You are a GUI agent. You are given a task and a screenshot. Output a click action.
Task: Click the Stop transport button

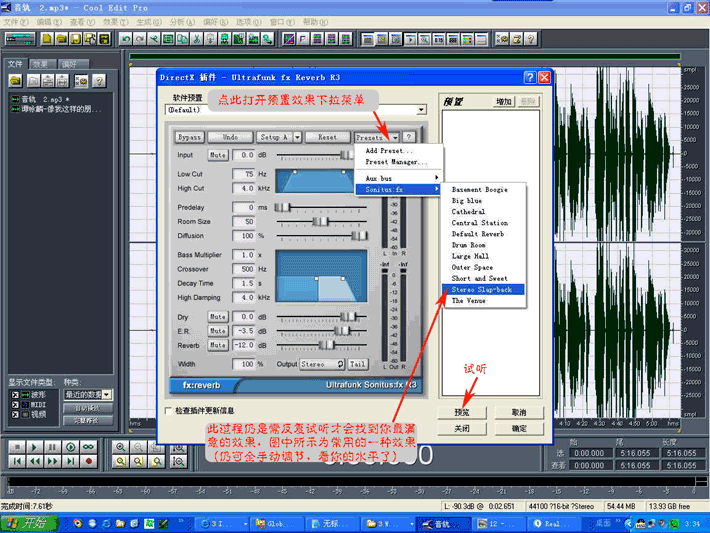pyautogui.click(x=17, y=447)
